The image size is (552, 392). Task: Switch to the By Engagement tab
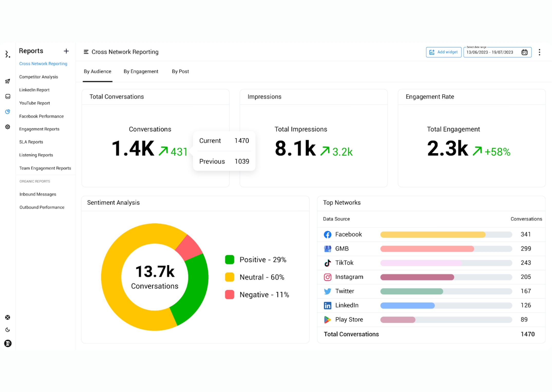click(141, 71)
